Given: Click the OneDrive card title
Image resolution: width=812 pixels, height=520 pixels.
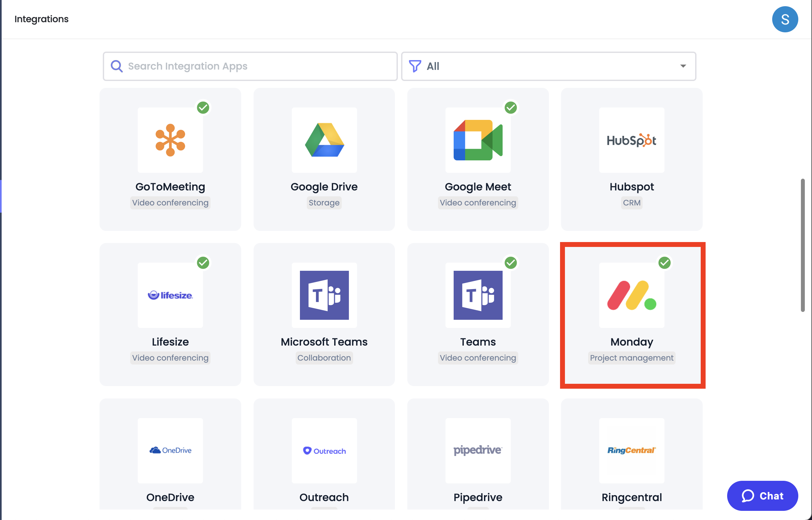Looking at the screenshot, I should click(x=170, y=497).
